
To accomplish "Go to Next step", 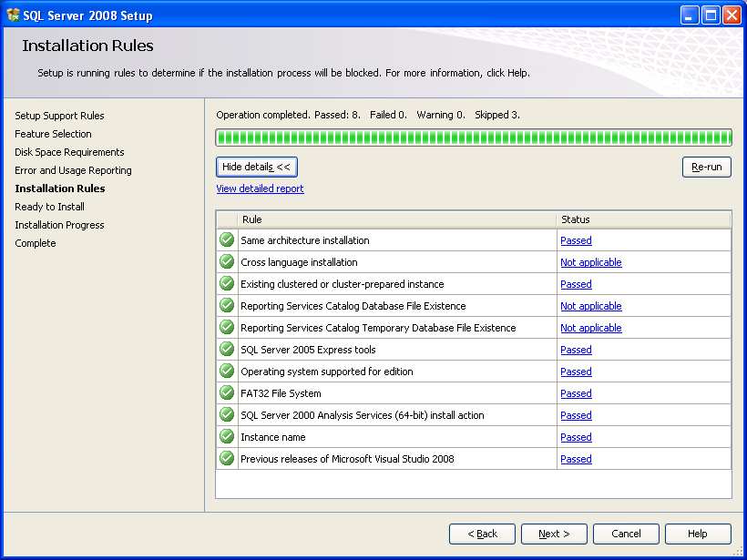I will coord(554,534).
